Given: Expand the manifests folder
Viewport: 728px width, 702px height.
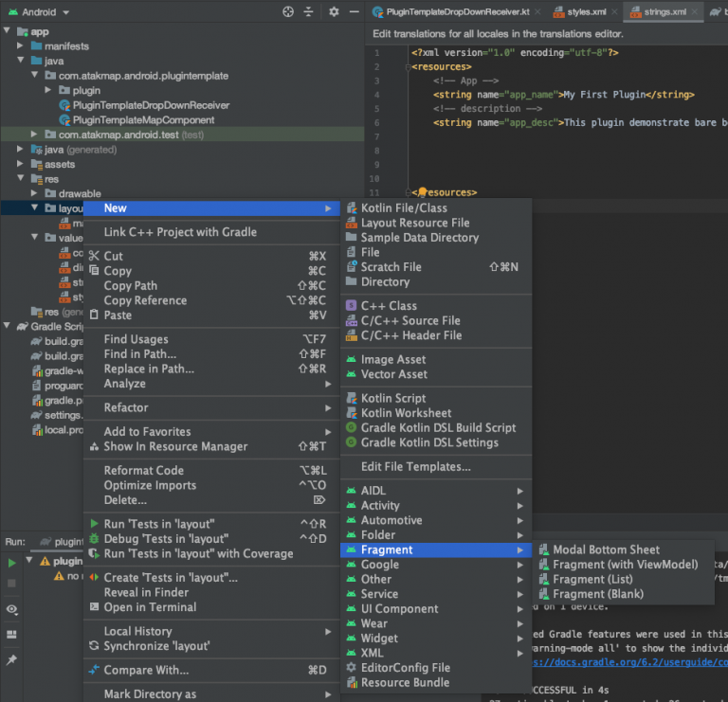Looking at the screenshot, I should (x=22, y=45).
